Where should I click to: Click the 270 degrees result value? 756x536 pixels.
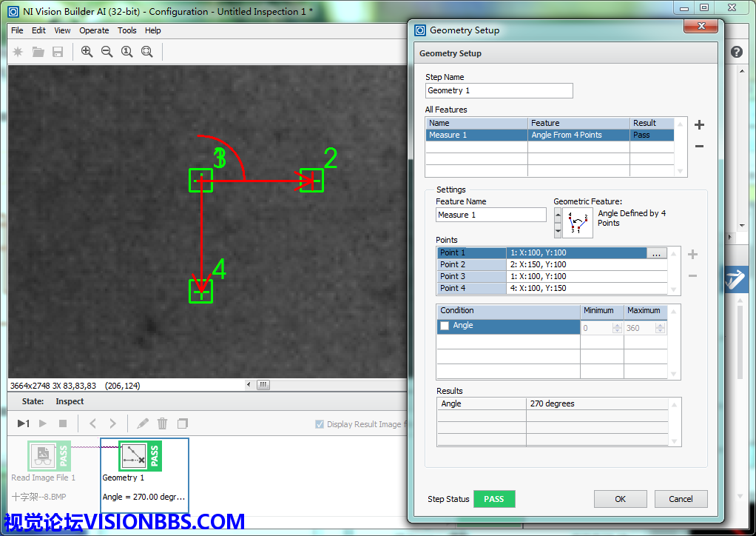point(552,403)
